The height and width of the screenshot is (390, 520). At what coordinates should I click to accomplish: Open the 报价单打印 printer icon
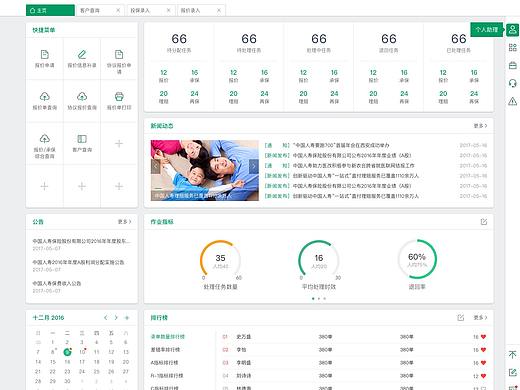coord(119,97)
